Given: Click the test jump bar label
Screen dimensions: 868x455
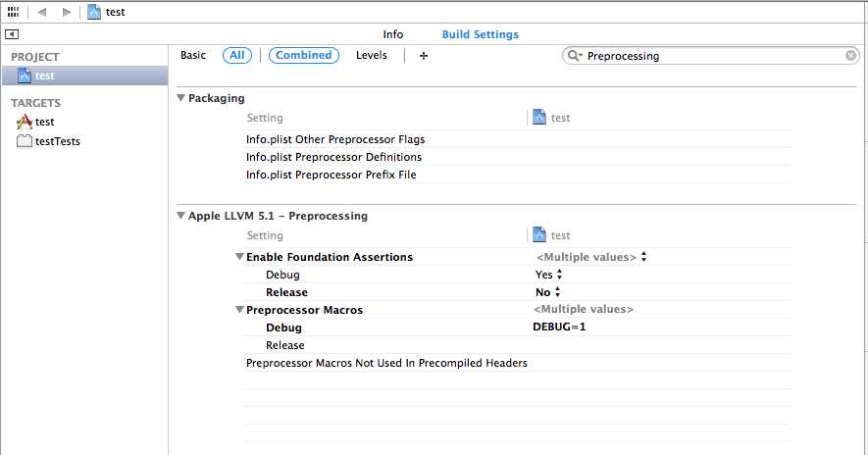Looking at the screenshot, I should pyautogui.click(x=115, y=12).
